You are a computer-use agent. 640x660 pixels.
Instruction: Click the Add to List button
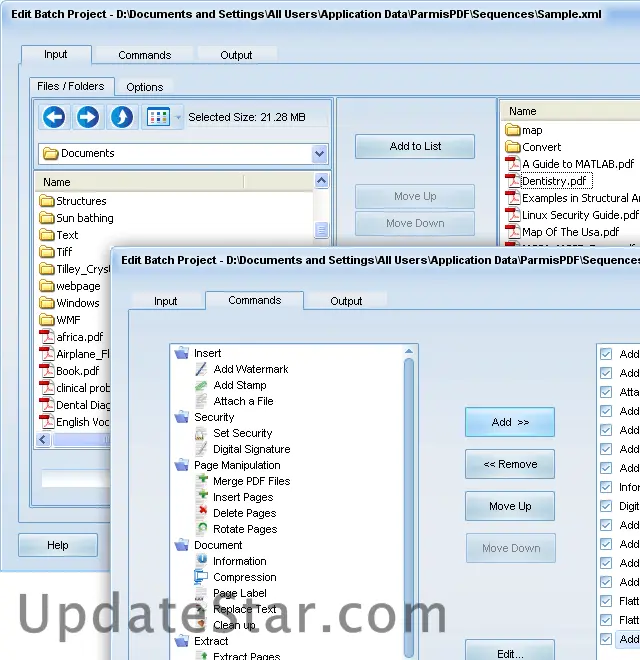[x=415, y=146]
